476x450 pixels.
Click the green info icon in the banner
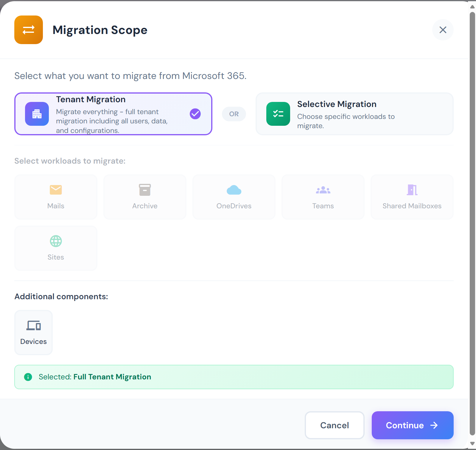pos(28,377)
